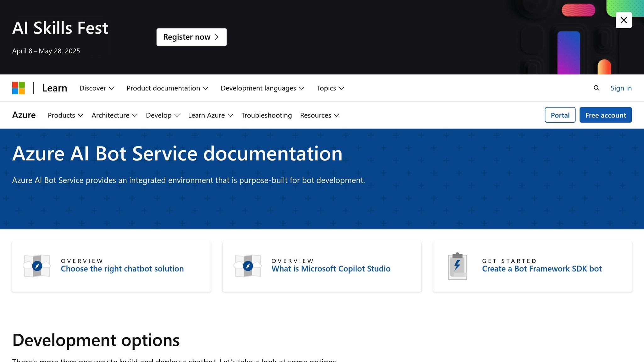This screenshot has width=644, height=362.
Task: Open Choose the right chatbot solution link
Action: pyautogui.click(x=122, y=269)
